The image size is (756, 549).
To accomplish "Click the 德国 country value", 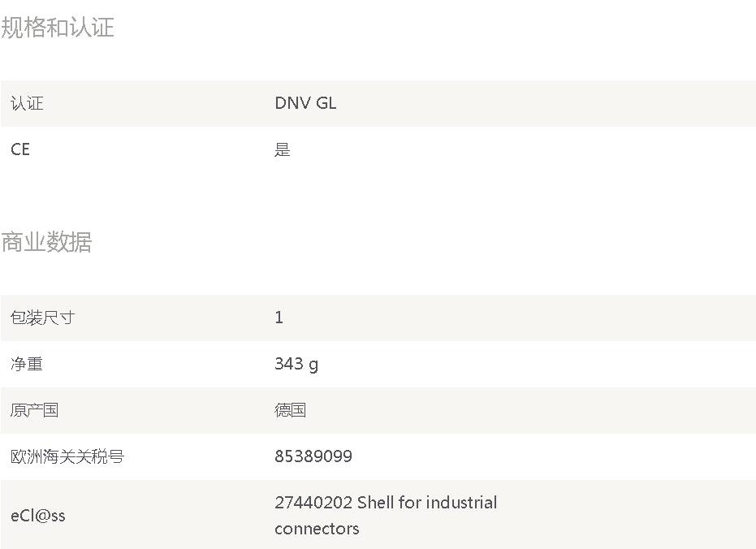I will pos(290,410).
